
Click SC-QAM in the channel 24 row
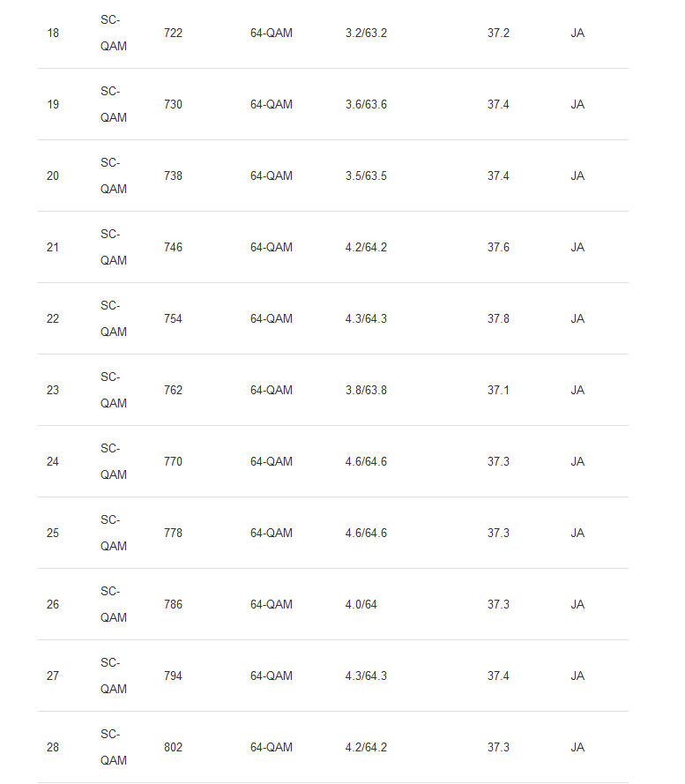click(113, 461)
